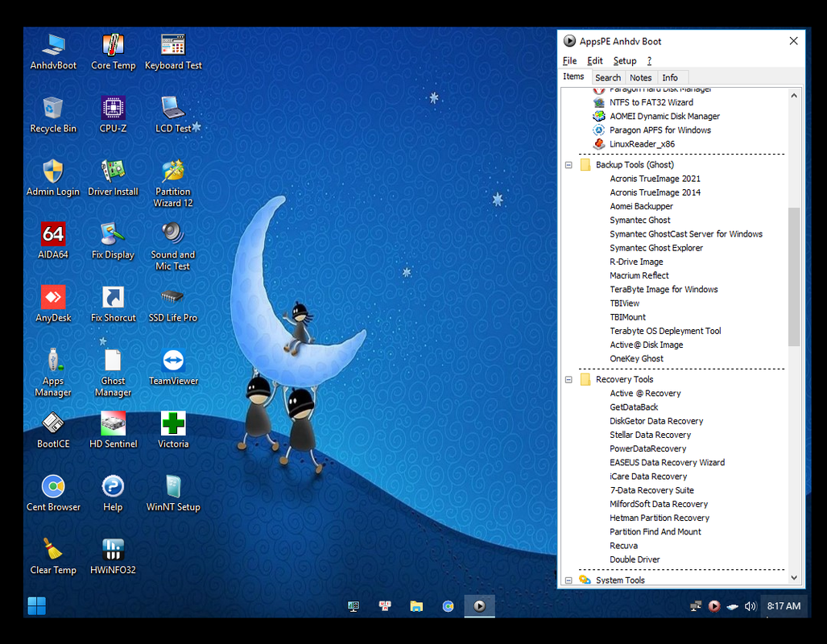The height and width of the screenshot is (644, 827).
Task: Open Sound and Mic Test icon
Action: tap(173, 246)
